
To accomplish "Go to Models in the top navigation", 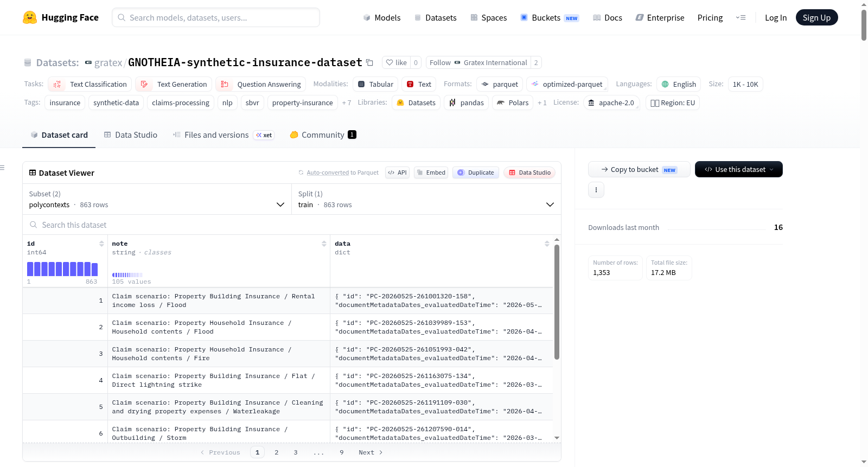I will click(x=382, y=17).
